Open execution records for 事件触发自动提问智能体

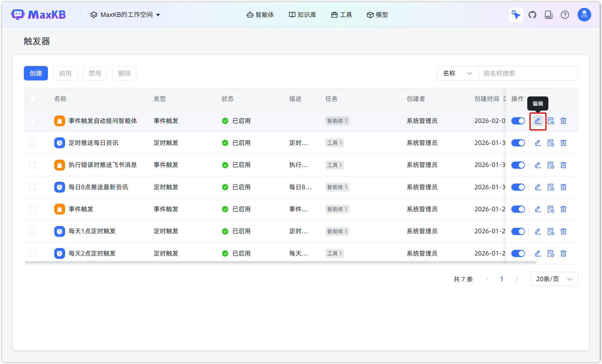pos(551,121)
